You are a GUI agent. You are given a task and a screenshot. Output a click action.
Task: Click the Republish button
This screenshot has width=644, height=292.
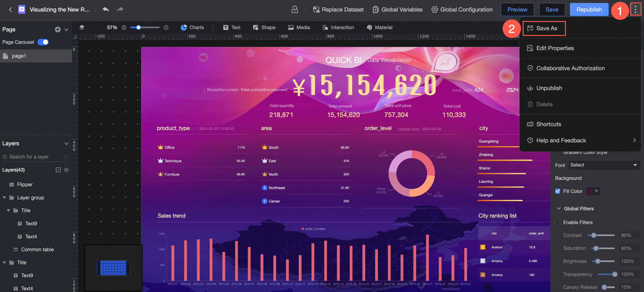[x=589, y=9]
